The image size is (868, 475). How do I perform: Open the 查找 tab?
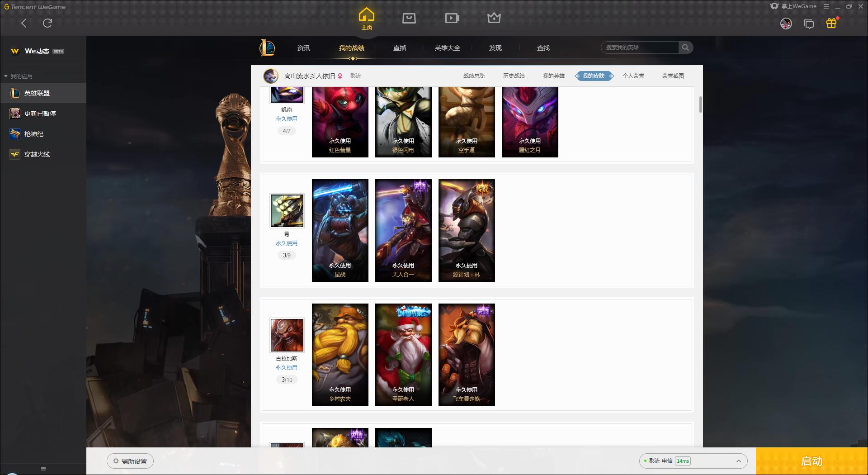(543, 48)
